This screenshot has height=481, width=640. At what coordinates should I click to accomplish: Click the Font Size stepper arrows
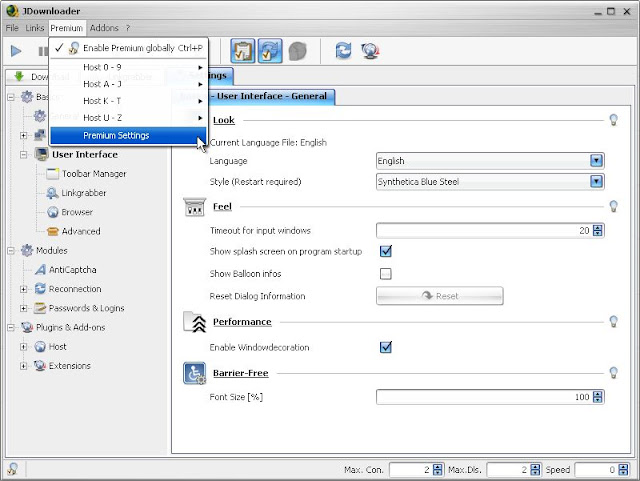pos(597,396)
